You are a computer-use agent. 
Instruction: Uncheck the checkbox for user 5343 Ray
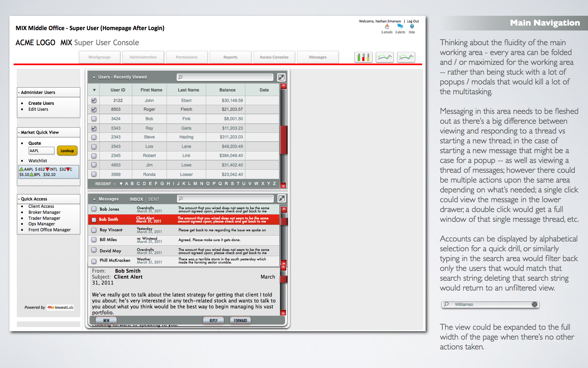(x=94, y=128)
